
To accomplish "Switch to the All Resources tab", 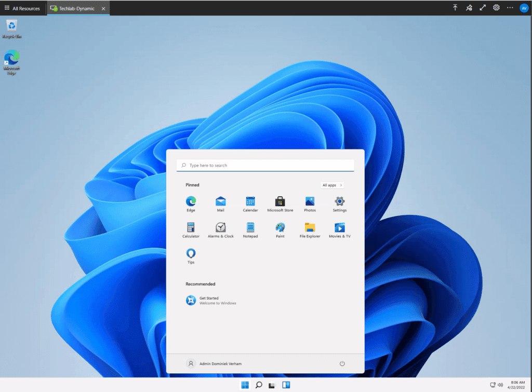I will (22, 8).
